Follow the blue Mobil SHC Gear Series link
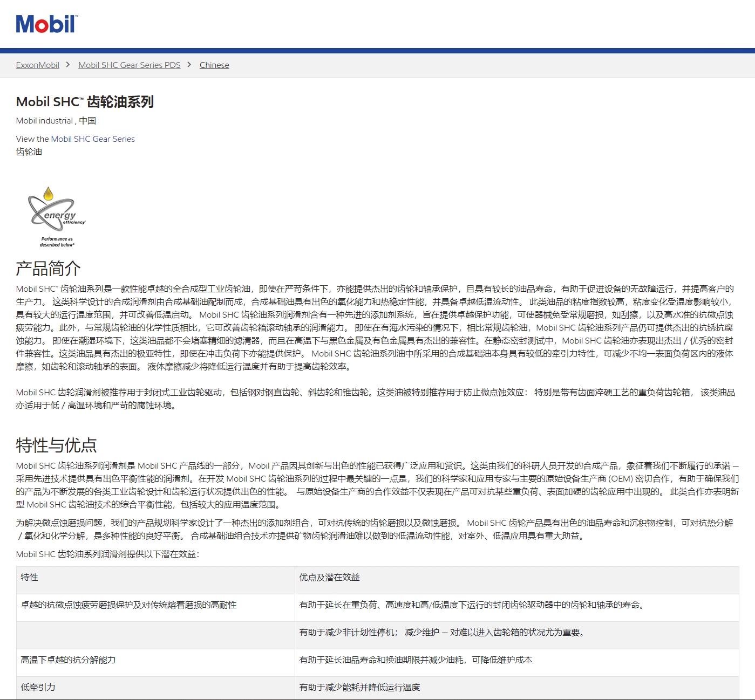This screenshot has height=700, width=755. point(93,139)
